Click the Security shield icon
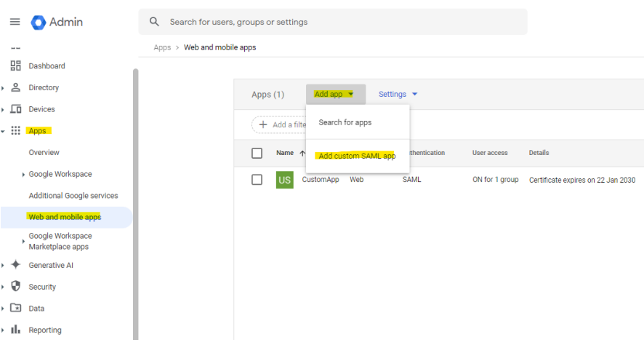 [x=15, y=286]
